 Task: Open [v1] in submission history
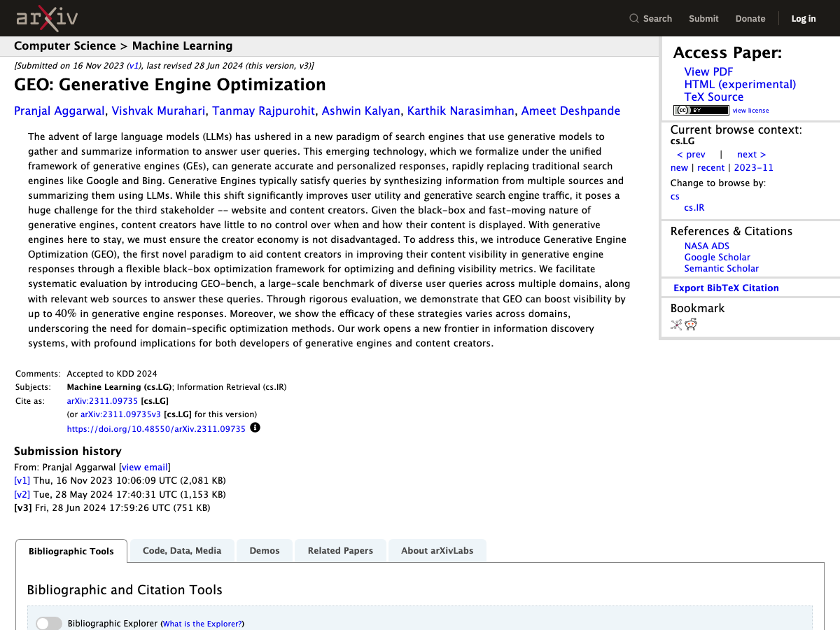point(22,480)
